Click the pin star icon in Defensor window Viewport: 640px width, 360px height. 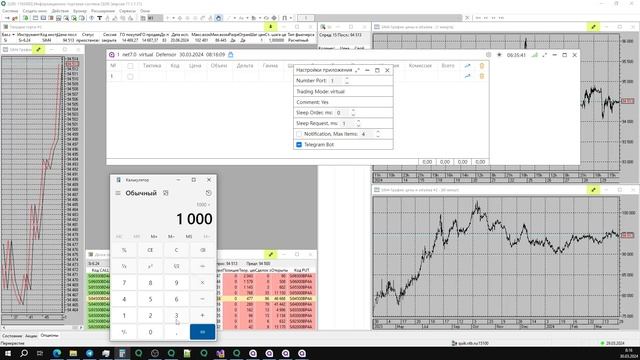tap(499, 55)
